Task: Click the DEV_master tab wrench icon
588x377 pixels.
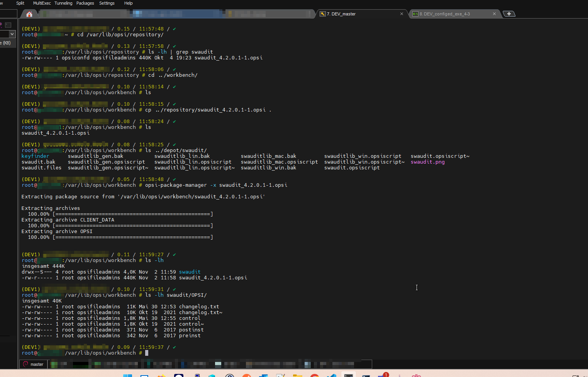Action: click(x=322, y=14)
